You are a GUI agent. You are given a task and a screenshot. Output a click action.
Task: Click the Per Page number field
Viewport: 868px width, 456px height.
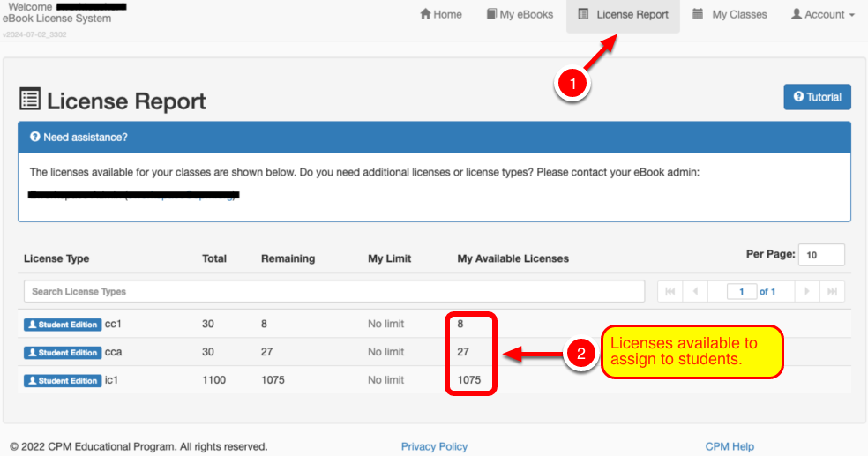(x=821, y=255)
